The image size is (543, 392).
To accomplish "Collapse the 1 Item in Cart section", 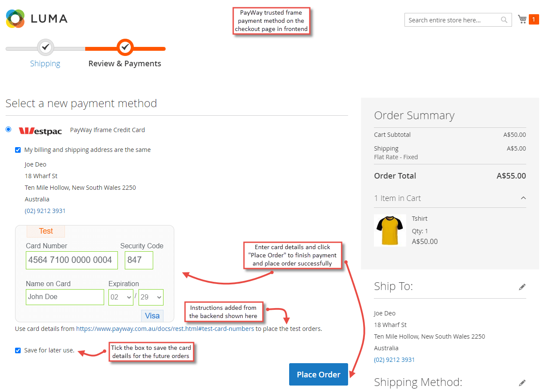I will [x=523, y=198].
